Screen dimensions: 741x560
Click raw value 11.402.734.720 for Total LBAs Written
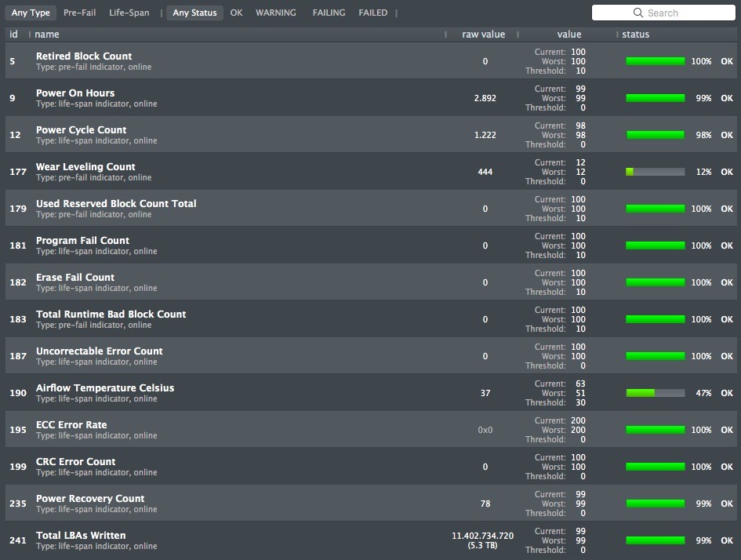(x=482, y=536)
